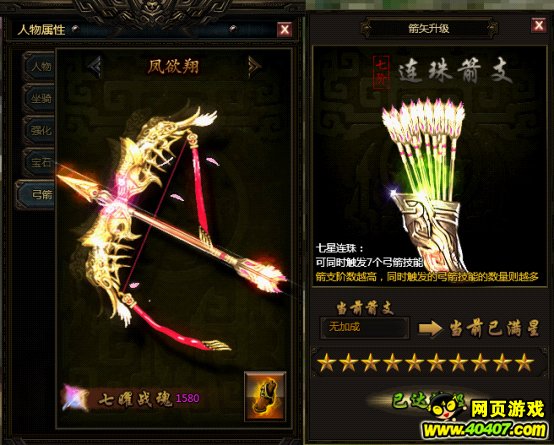Click the 无加成 current arrow field

[x=365, y=328]
